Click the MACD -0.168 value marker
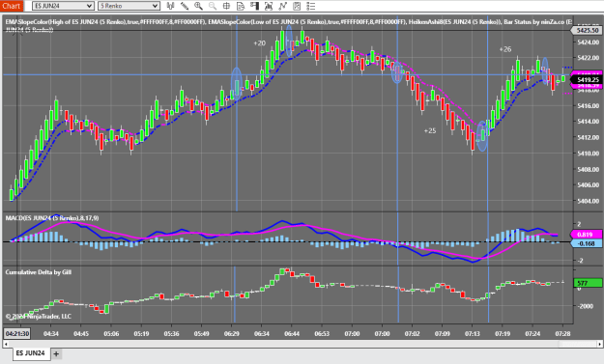 (x=588, y=243)
